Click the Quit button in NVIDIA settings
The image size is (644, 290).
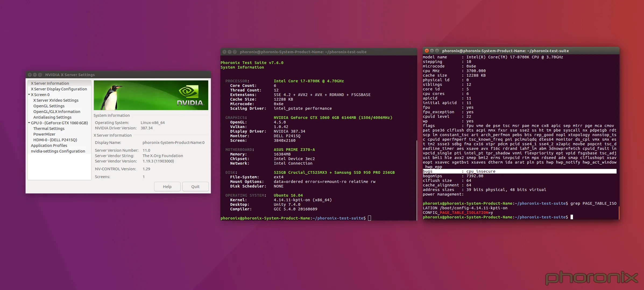pyautogui.click(x=195, y=187)
